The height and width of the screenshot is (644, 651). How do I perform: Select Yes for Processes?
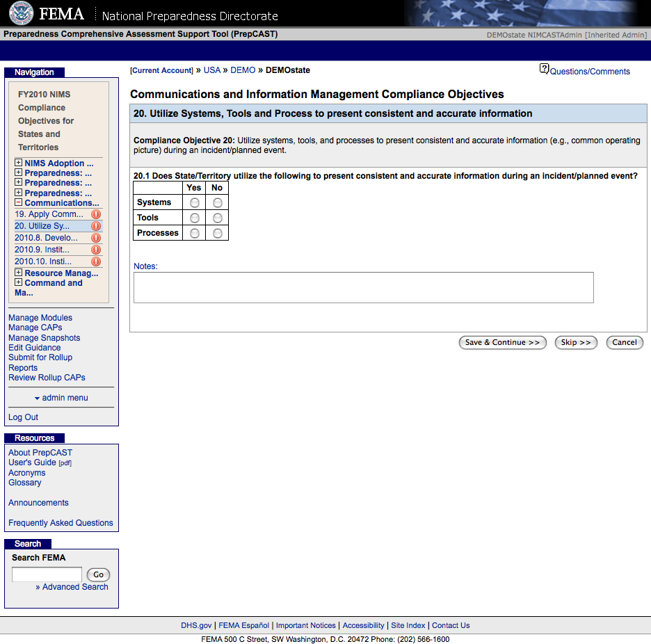click(194, 234)
